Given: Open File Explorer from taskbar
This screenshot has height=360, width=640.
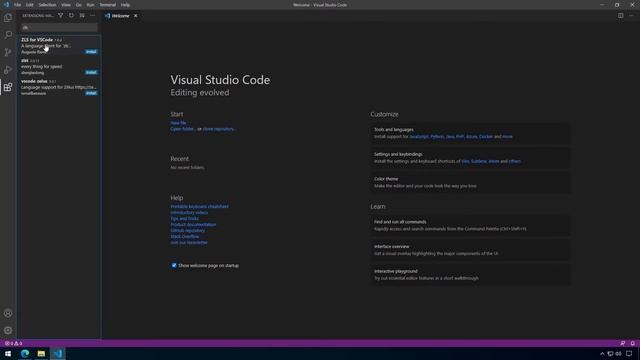Looking at the screenshot, I should coord(41,353).
